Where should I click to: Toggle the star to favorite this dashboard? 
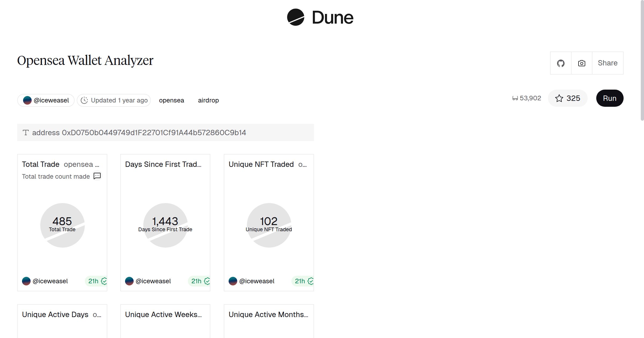click(559, 98)
